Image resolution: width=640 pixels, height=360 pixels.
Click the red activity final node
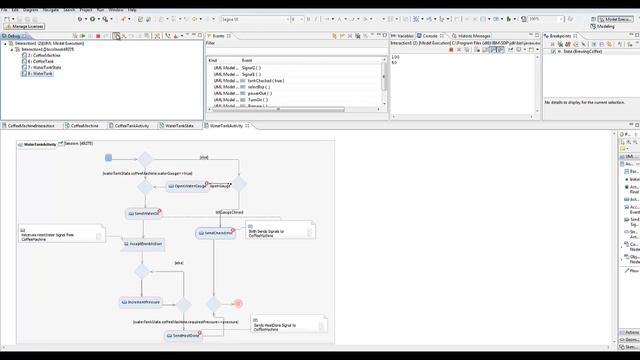click(238, 303)
